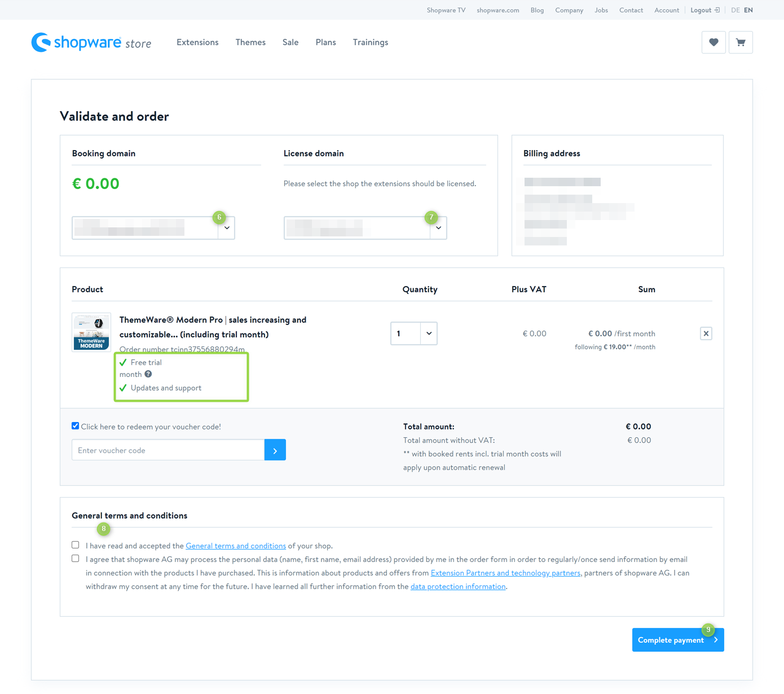784x694 pixels.
Task: Open the wishlist heart icon
Action: coord(713,42)
